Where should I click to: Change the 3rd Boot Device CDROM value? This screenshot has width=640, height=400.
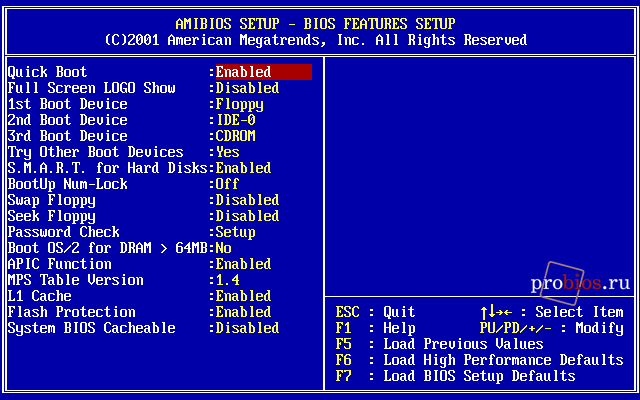point(236,136)
